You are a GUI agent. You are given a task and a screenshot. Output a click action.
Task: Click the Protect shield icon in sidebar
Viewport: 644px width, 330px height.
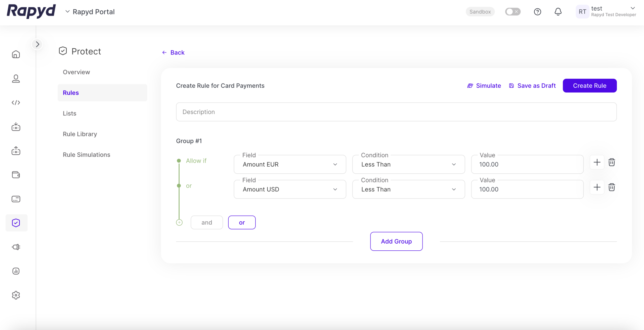pos(16,223)
